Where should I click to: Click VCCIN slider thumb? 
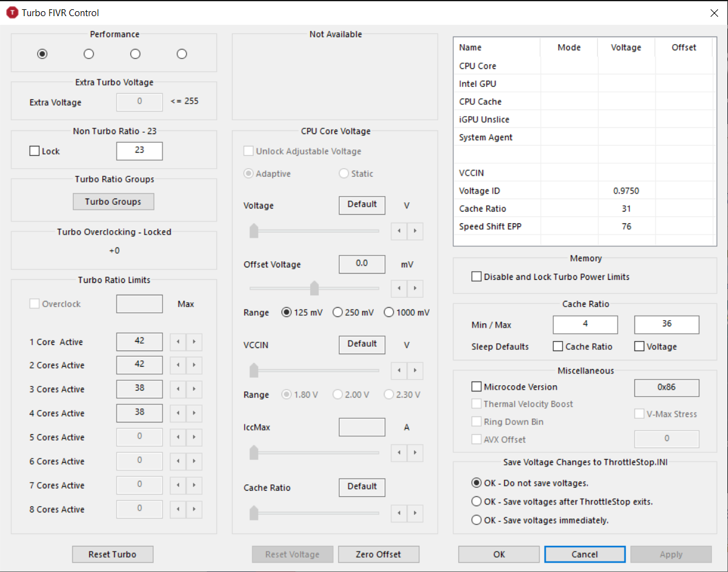[254, 370]
